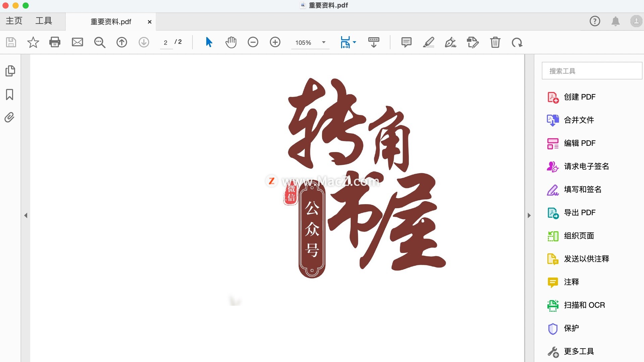Open the edit stamp tool icon
644x362 pixels.
(473, 43)
